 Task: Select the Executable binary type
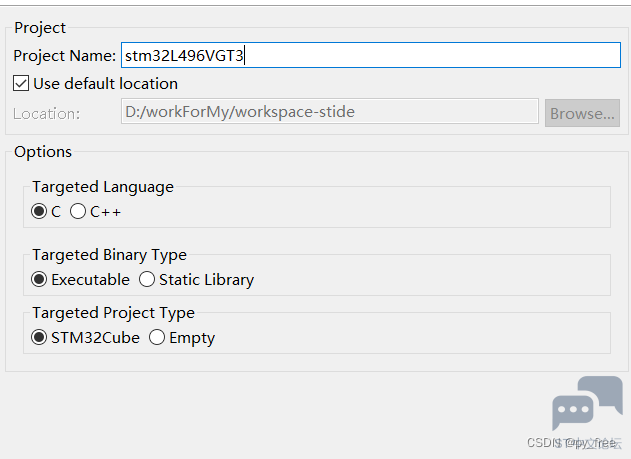click(x=39, y=280)
